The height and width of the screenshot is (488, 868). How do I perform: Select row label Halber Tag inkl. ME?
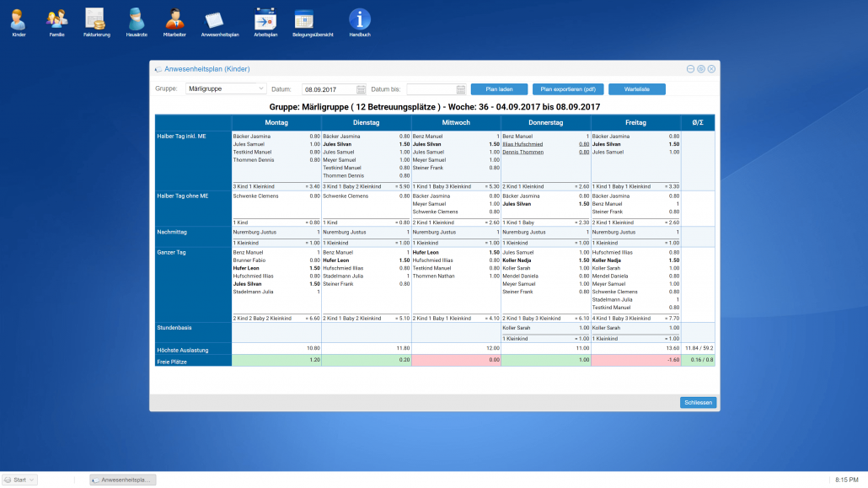[x=181, y=137]
